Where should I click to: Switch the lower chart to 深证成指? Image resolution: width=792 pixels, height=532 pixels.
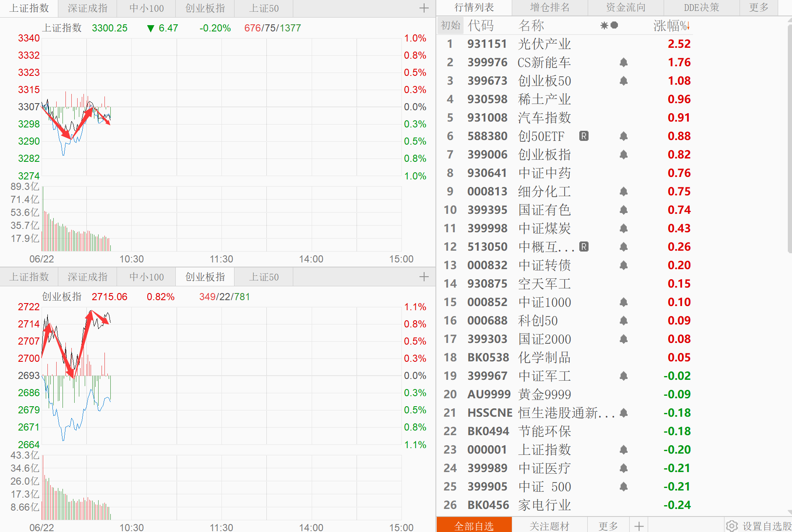pyautogui.click(x=88, y=277)
